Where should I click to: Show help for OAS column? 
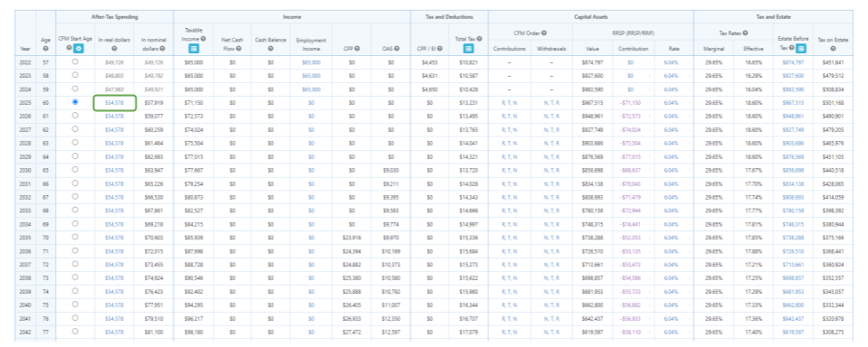pyautogui.click(x=396, y=49)
